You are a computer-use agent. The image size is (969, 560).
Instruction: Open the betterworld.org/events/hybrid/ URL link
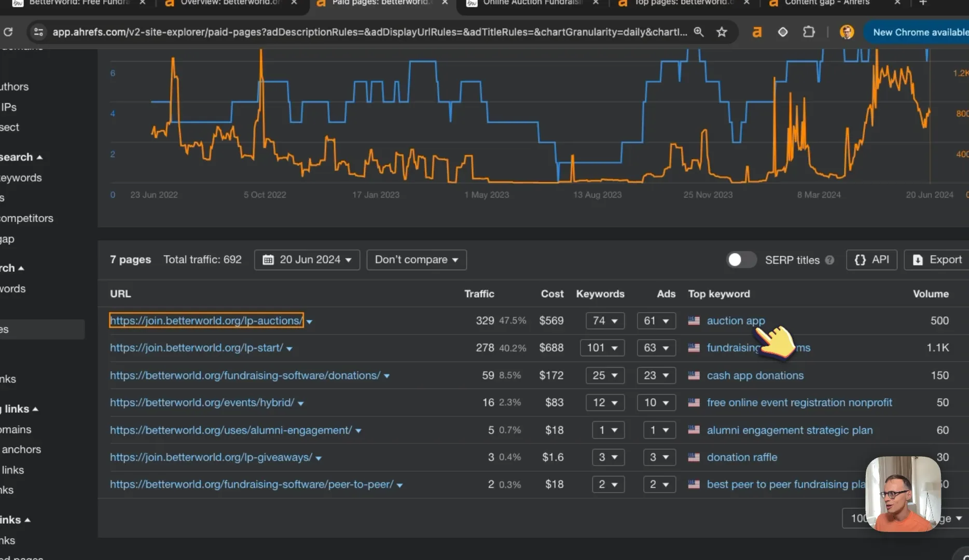[202, 402]
